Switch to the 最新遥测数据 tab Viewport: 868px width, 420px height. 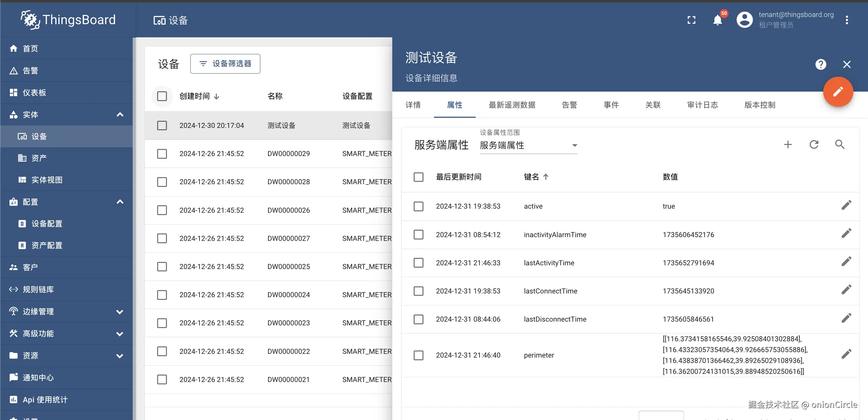coord(512,105)
